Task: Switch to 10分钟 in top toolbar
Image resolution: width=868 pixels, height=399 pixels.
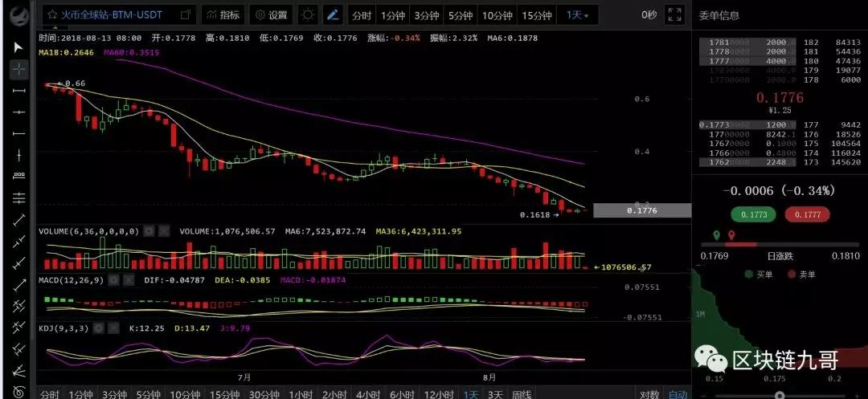Action: tap(497, 15)
